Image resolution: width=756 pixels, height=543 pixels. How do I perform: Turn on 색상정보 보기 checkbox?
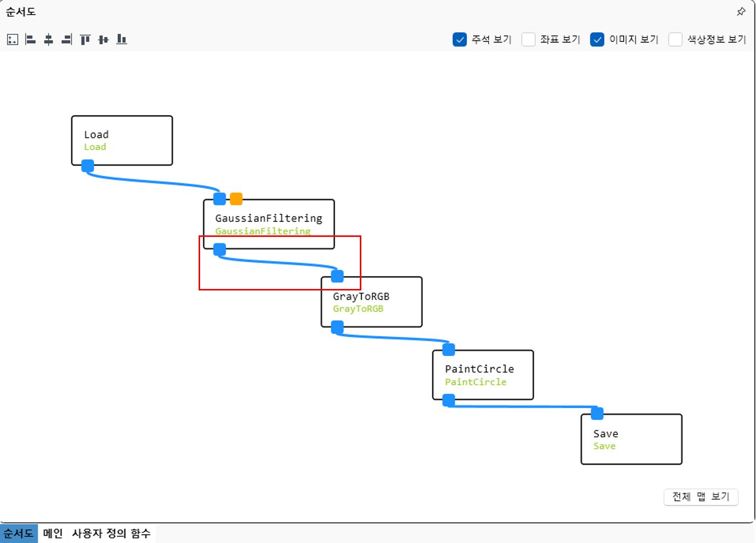675,39
